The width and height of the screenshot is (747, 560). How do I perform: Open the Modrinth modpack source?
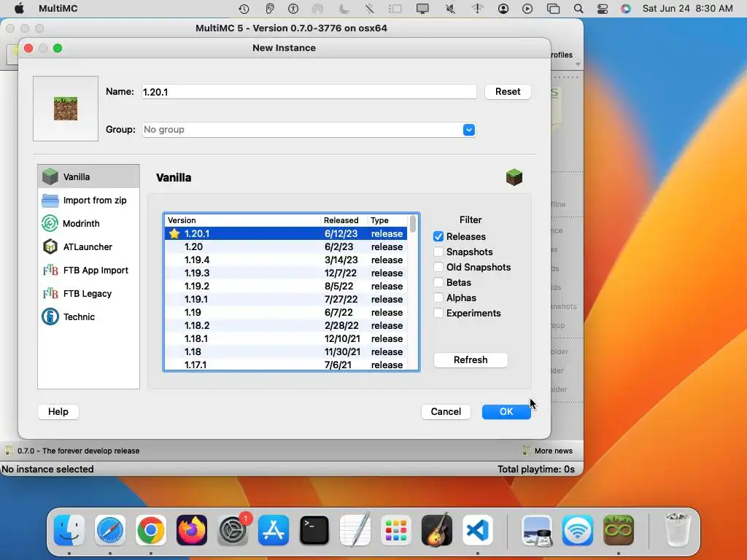coord(88,223)
